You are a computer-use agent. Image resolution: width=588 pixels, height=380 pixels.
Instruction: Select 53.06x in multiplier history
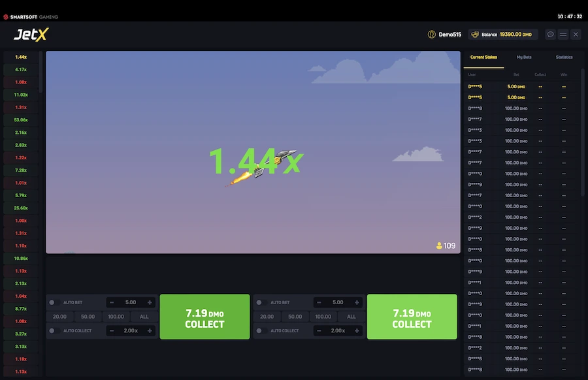(x=21, y=120)
